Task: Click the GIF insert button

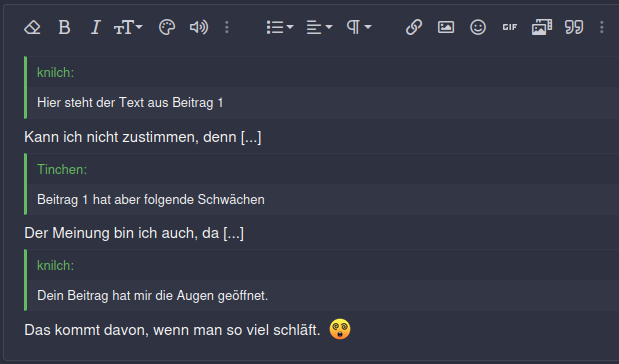Action: point(510,27)
